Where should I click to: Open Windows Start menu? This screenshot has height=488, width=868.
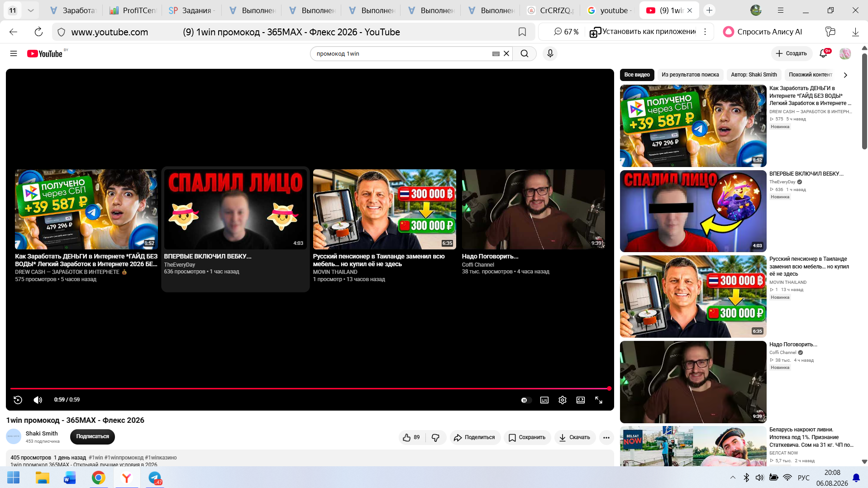coord(14,478)
